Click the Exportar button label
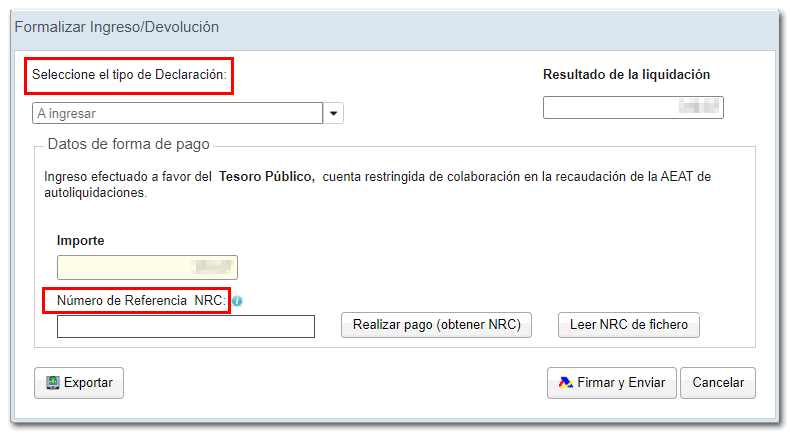The height and width of the screenshot is (434, 790). click(88, 382)
